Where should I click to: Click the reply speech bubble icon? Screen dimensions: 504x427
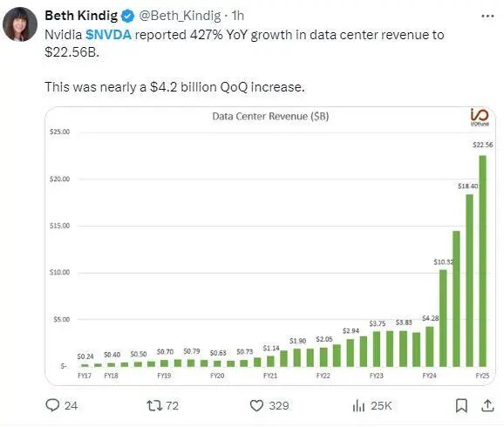pos(52,405)
